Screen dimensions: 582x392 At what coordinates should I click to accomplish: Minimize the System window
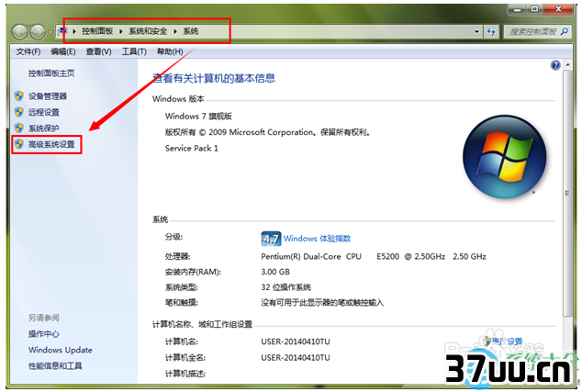(518, 9)
